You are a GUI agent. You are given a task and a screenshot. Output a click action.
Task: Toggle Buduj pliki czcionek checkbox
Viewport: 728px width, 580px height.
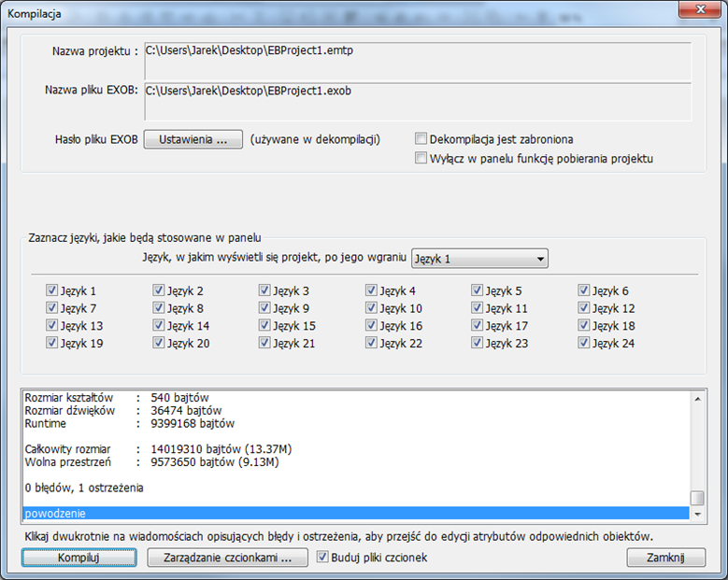[x=322, y=557]
